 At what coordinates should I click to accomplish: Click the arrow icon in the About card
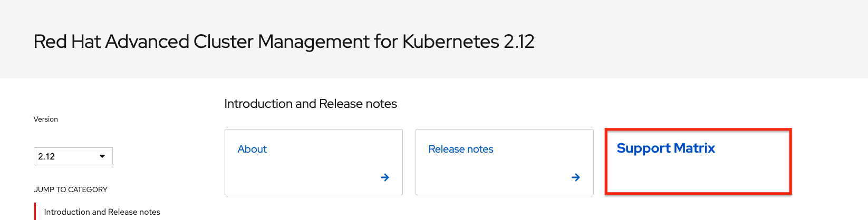385,177
